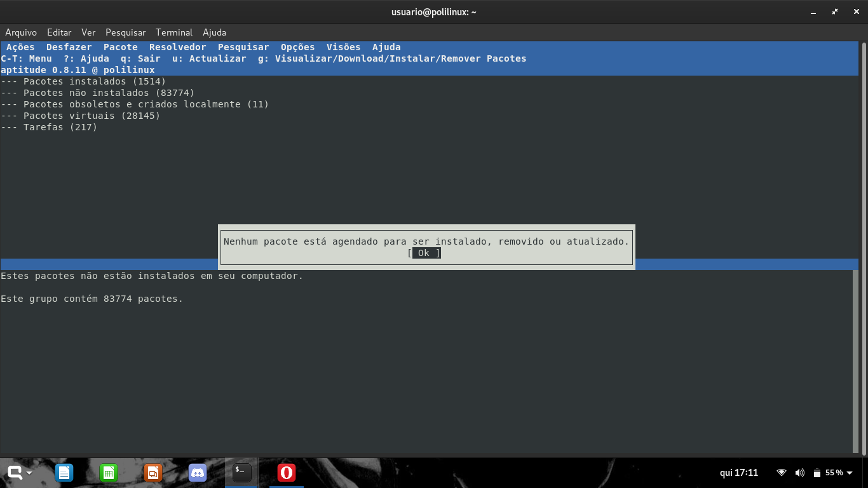Screen dimensions: 868x488
Task: Click the volume speaker icon in the tray
Action: coord(799,473)
